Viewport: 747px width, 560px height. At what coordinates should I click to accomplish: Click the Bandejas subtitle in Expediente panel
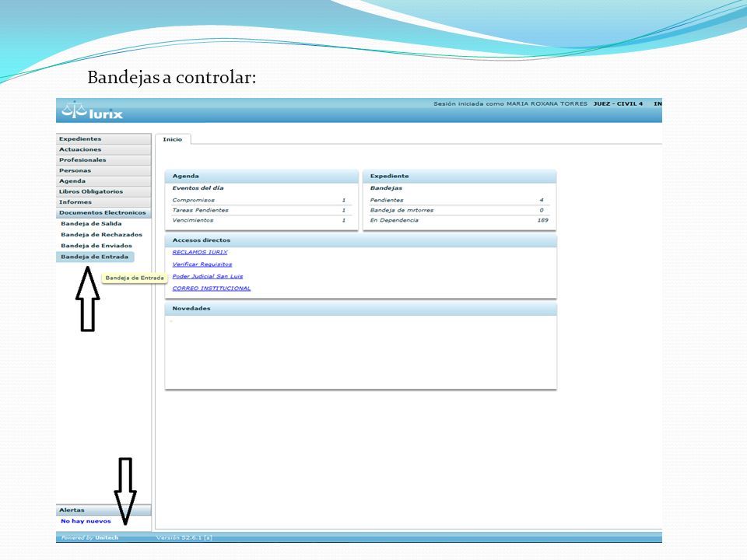click(386, 187)
